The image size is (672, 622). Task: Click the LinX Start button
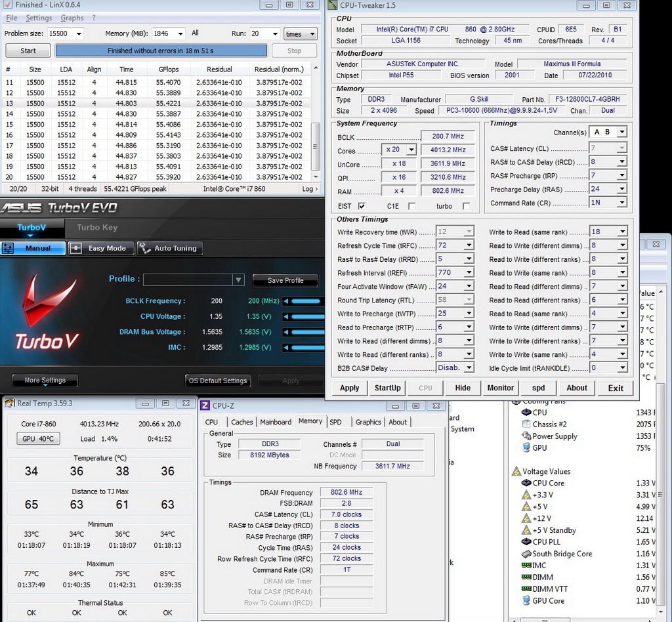pos(28,51)
